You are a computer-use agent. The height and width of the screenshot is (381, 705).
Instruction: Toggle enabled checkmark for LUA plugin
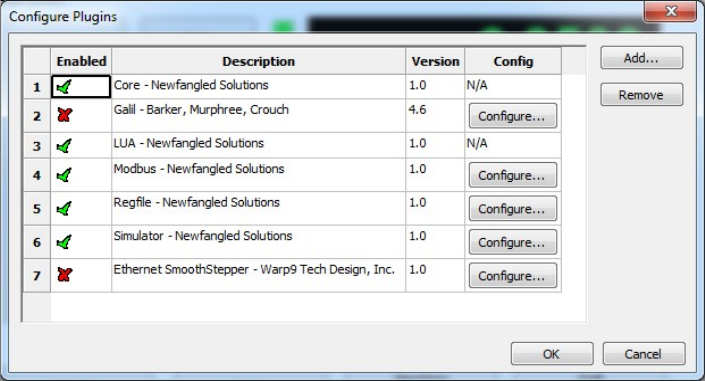[x=64, y=146]
